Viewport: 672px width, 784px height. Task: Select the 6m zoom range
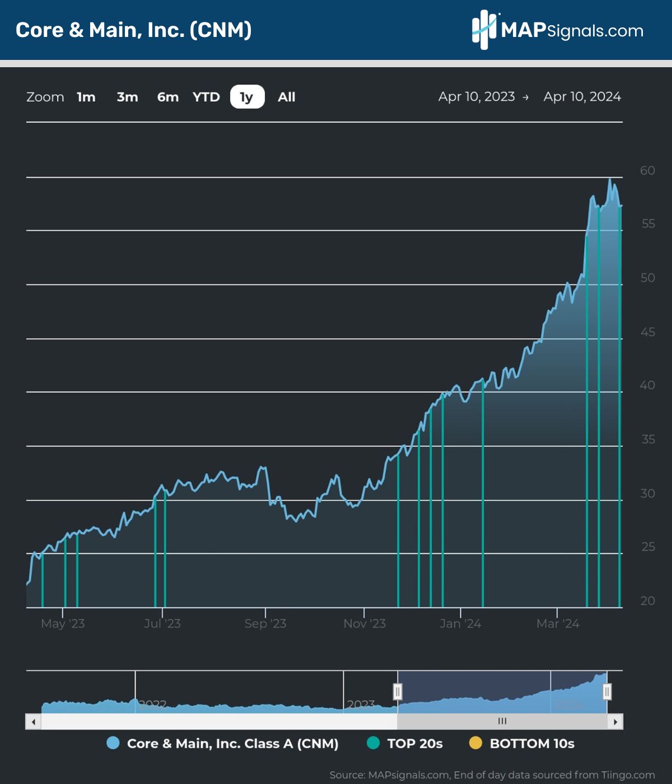pyautogui.click(x=167, y=97)
